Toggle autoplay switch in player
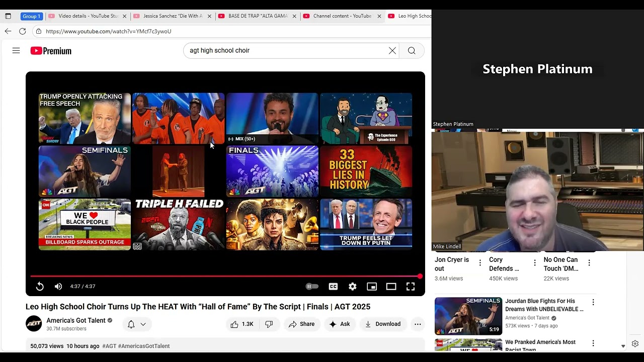The height and width of the screenshot is (362, 644). click(x=312, y=287)
